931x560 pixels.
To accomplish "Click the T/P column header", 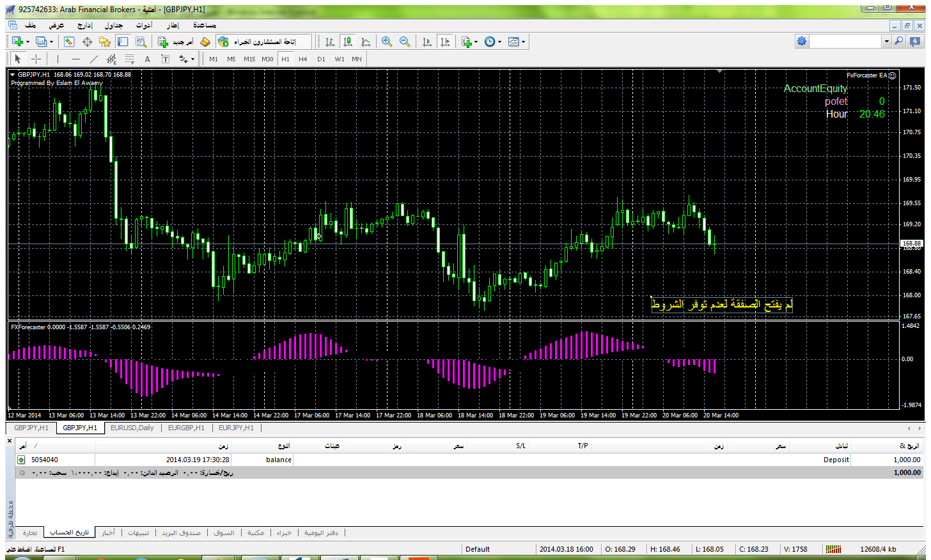I will click(583, 446).
